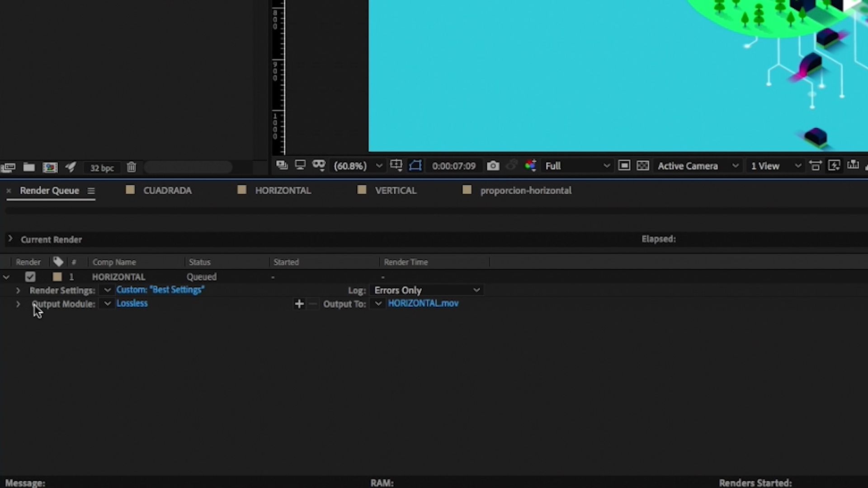Click the Show Snapshot icon
The image size is (868, 488).
point(511,166)
